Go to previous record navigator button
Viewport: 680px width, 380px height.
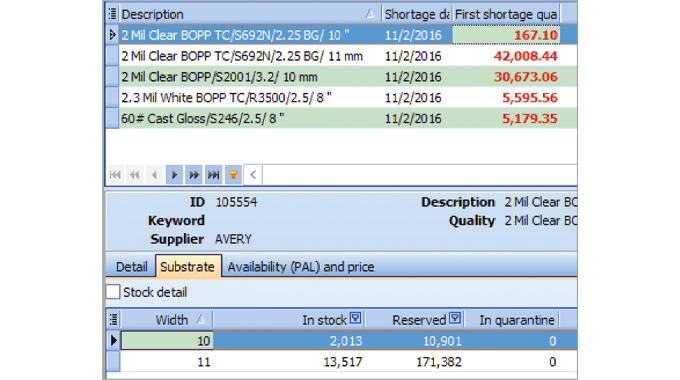154,175
